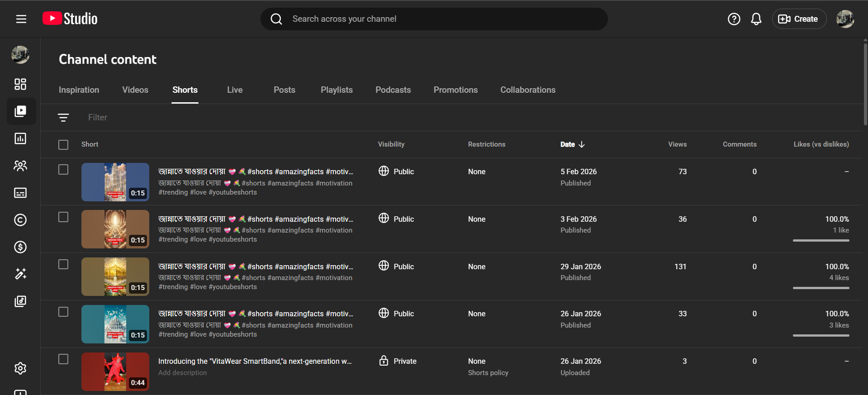
Task: Open Copyright icon in the sidebar
Action: point(20,220)
